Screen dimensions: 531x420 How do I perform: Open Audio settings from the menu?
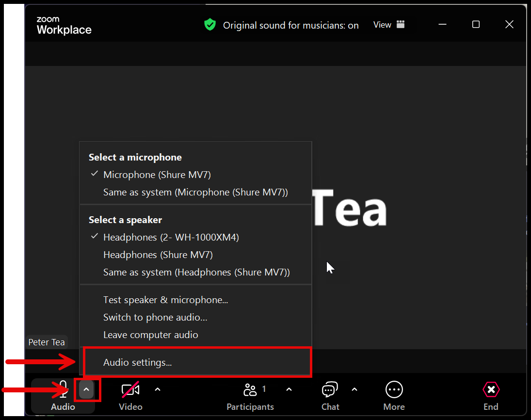pos(137,362)
